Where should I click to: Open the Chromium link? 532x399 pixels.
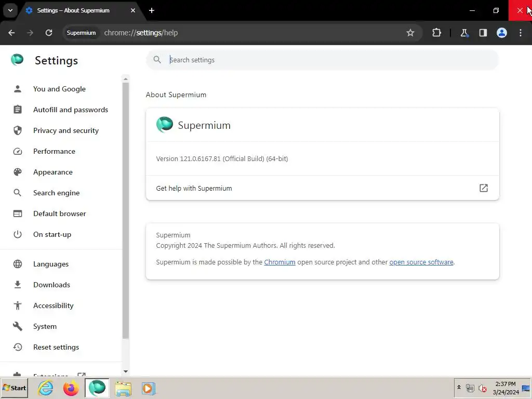[280, 262]
